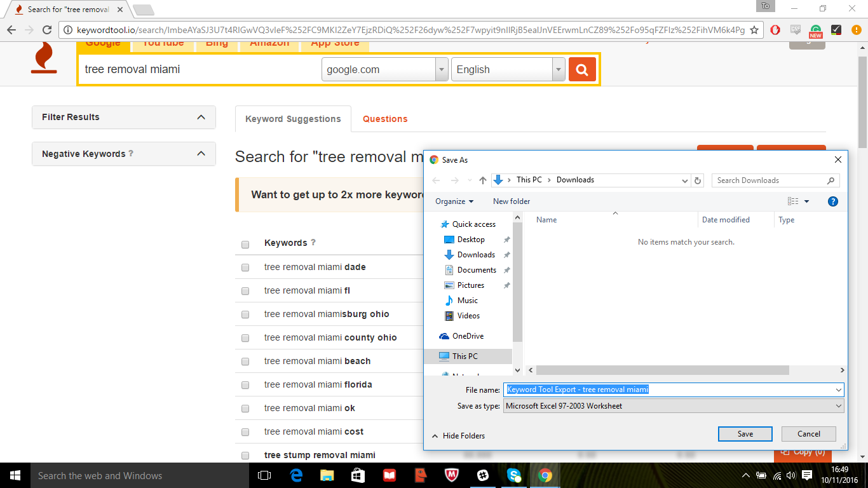Screen dimensions: 868x488
Task: Check the 'tree removal miamisburg ohio' checkbox
Action: 245,315
